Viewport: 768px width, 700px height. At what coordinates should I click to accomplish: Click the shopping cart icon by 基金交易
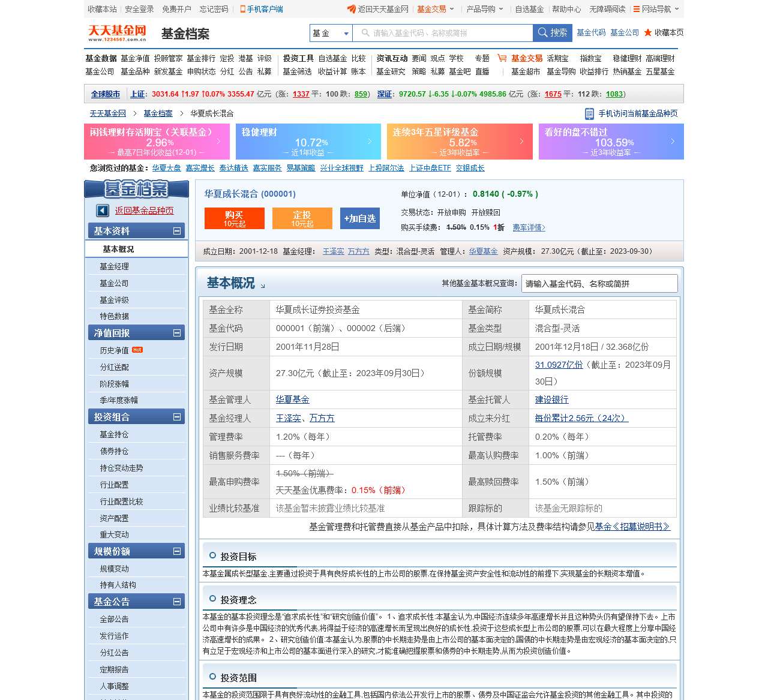[502, 58]
